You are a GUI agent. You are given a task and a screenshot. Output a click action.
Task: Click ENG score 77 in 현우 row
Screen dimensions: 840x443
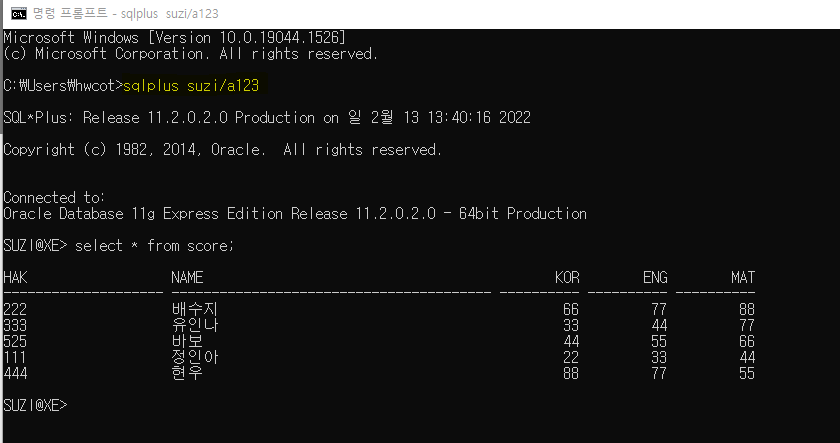click(x=659, y=373)
